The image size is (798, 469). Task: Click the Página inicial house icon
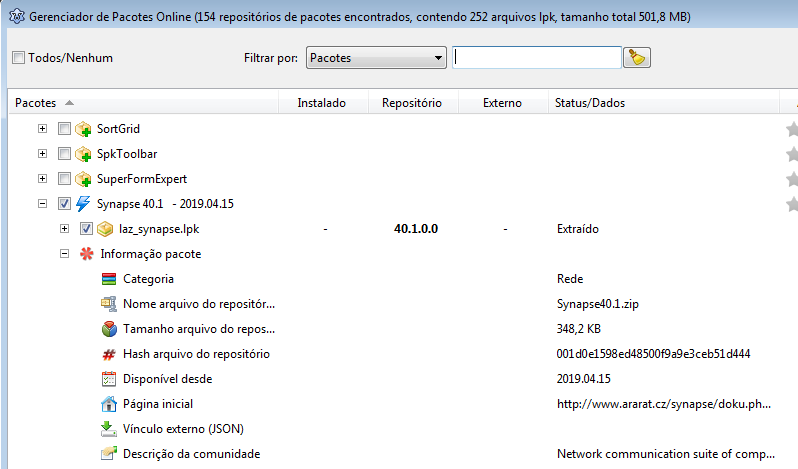point(109,404)
